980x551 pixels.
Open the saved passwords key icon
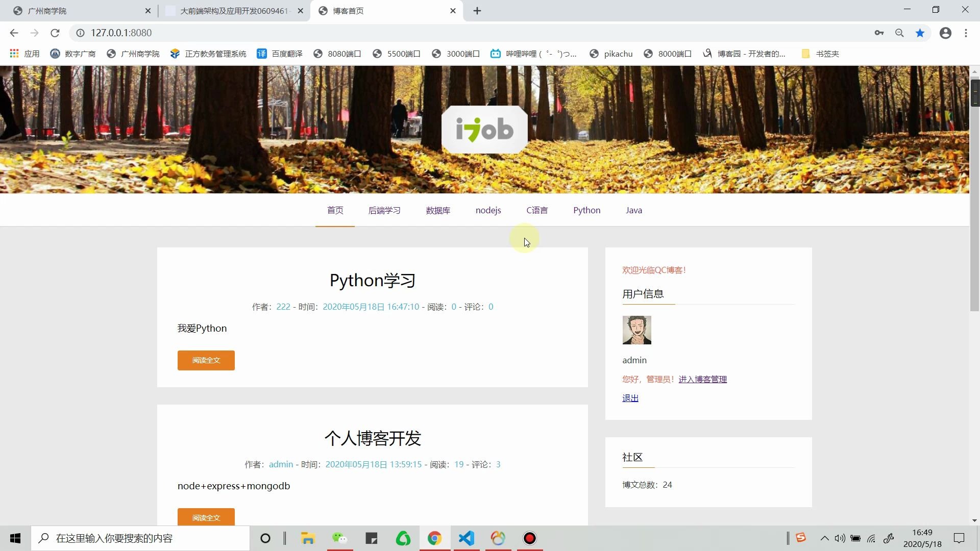click(x=879, y=33)
